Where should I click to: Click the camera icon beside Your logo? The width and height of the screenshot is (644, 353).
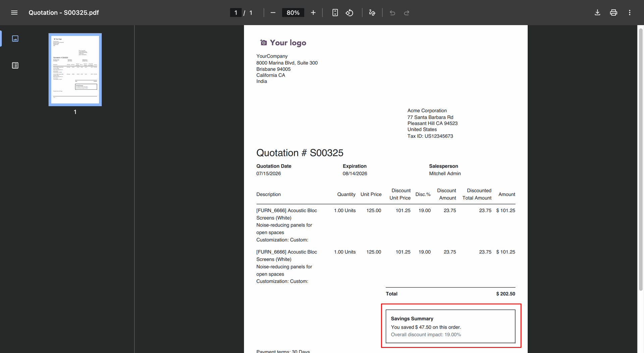264,43
